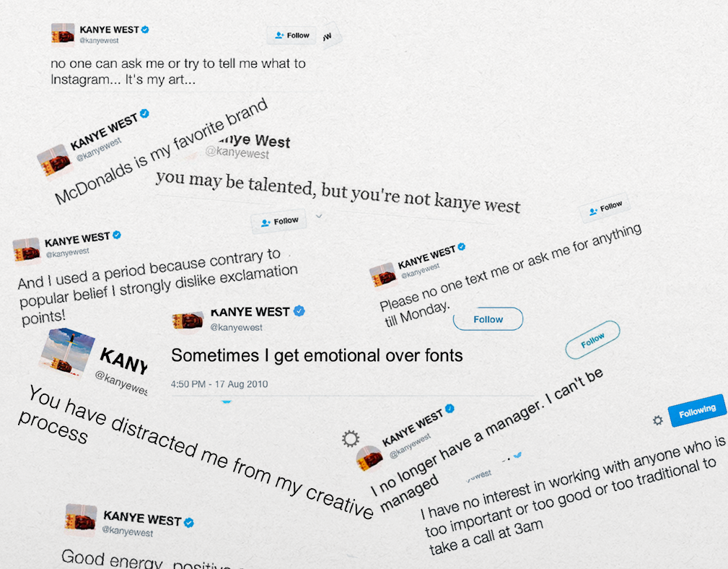The height and width of the screenshot is (569, 728).
Task: Click the verified badge on the Good energy tweet
Action: [x=188, y=523]
